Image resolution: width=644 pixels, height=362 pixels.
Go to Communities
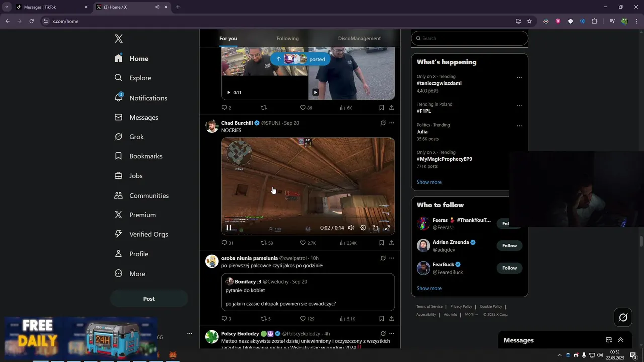click(141, 195)
